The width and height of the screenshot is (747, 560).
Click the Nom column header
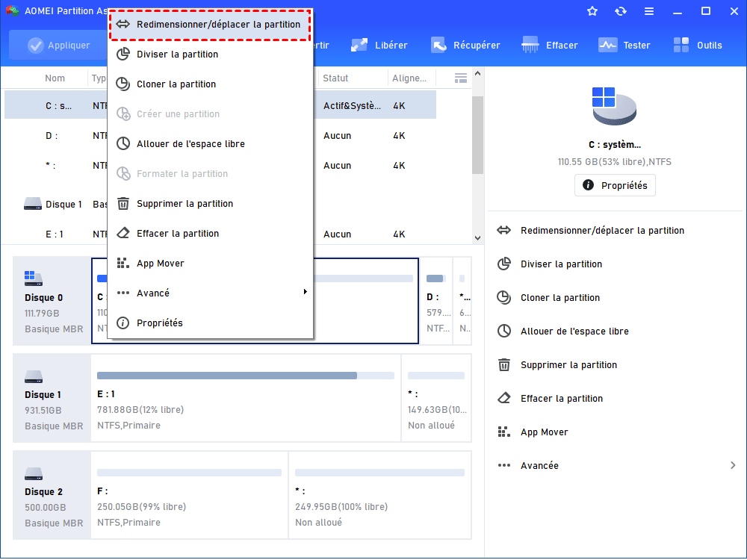click(55, 78)
